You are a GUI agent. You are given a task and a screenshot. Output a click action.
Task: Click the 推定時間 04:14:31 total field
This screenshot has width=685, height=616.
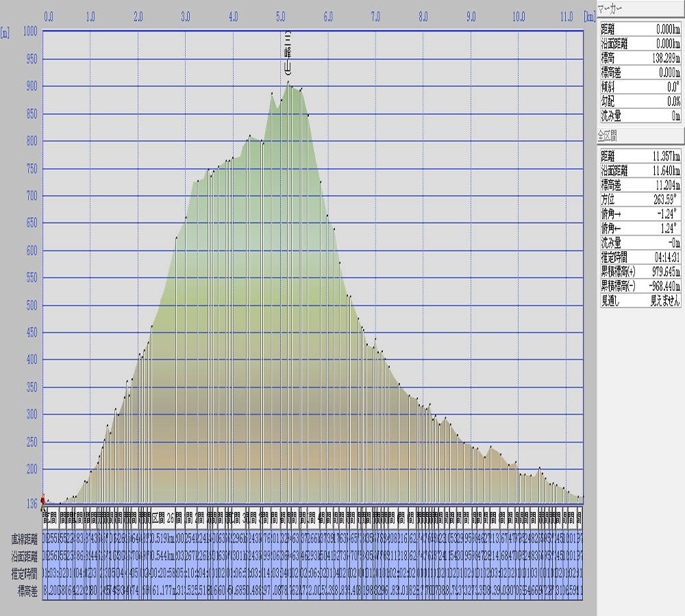640,257
